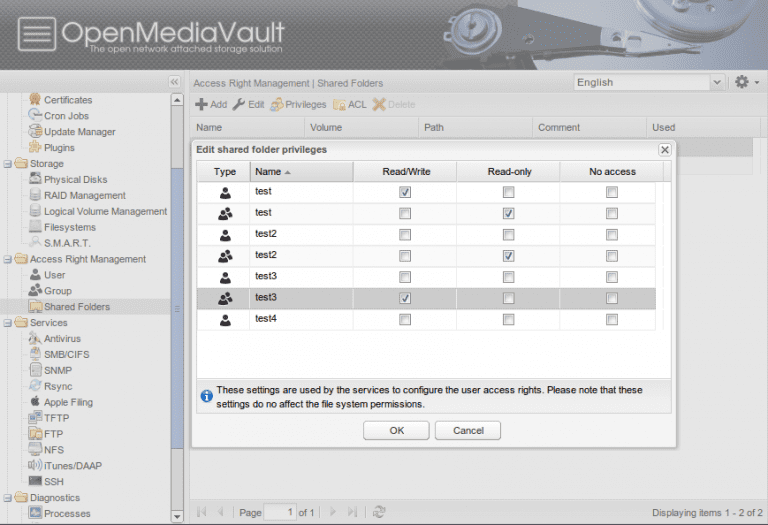Uncheck Read/Write for group test3
The width and height of the screenshot is (768, 525).
[x=405, y=298]
